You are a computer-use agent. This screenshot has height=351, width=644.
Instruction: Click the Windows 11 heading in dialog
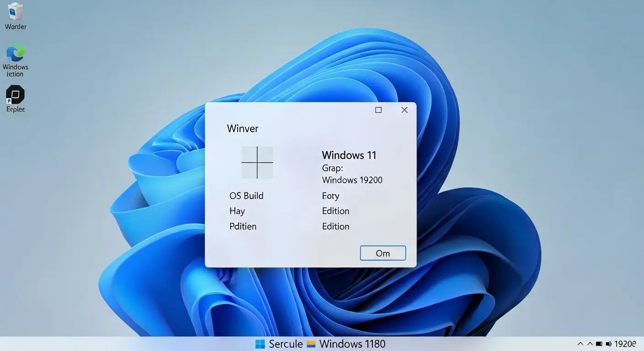click(349, 155)
